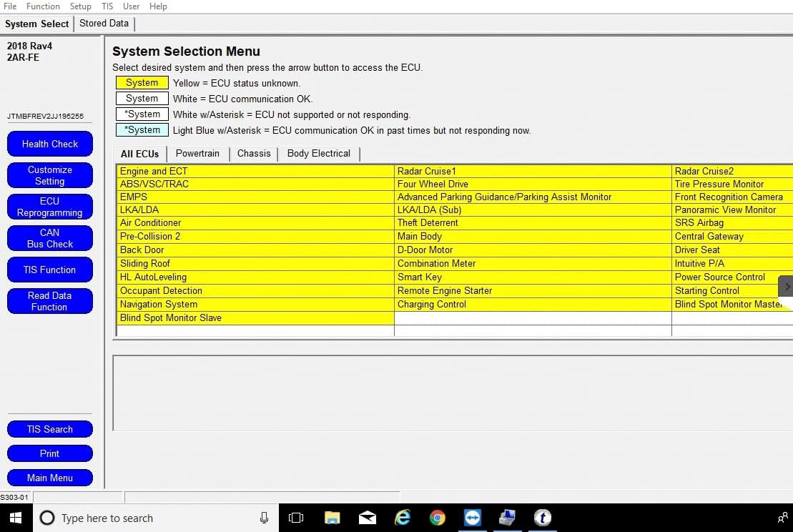Open the Function menu
This screenshot has height=532, width=793.
click(43, 6)
